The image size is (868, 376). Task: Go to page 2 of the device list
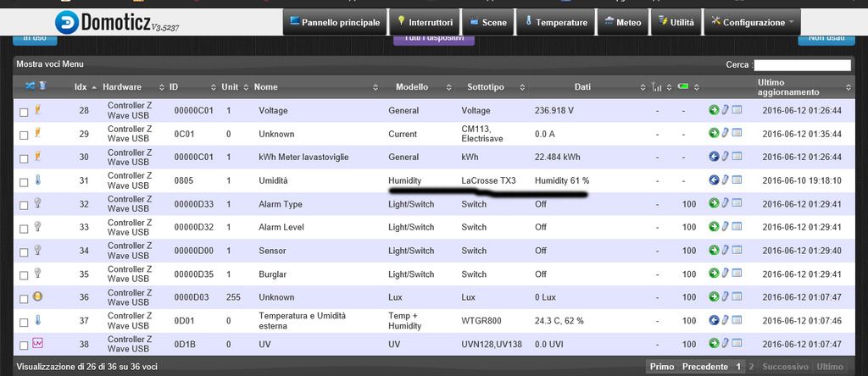click(752, 367)
